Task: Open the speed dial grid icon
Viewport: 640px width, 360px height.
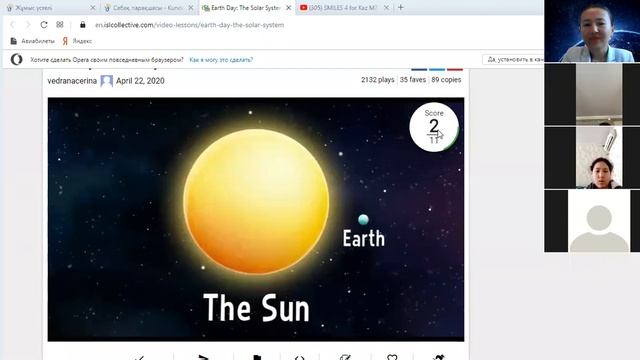Action: tap(60, 24)
